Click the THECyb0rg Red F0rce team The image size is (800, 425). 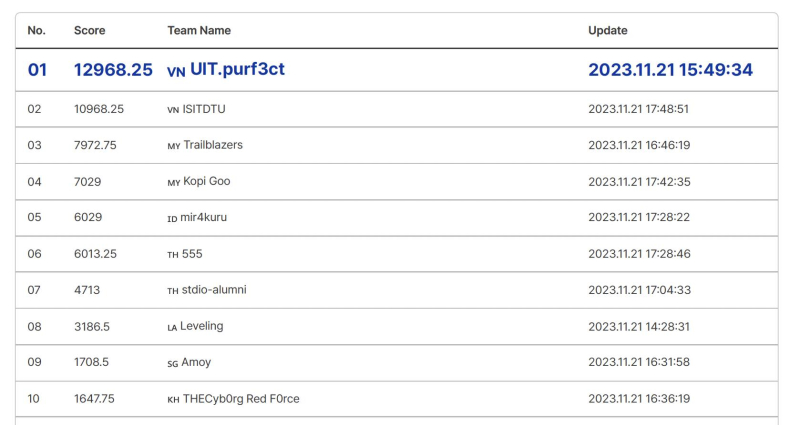[x=241, y=399]
